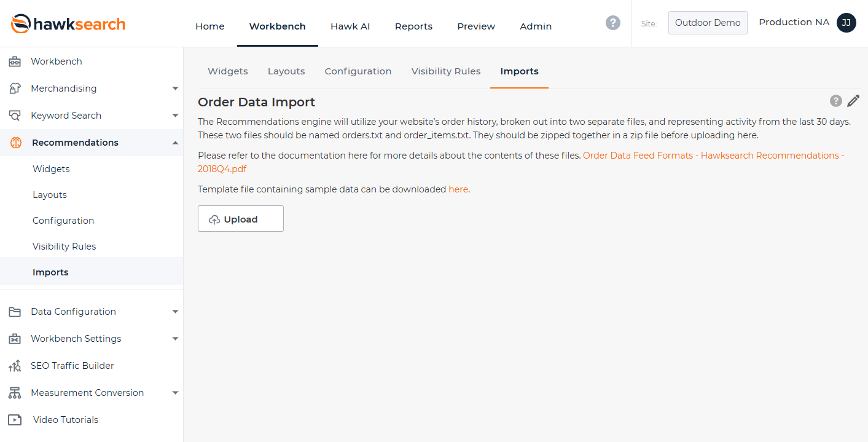The width and height of the screenshot is (868, 442).
Task: Click the Merchandising sidebar icon
Action: click(x=15, y=89)
